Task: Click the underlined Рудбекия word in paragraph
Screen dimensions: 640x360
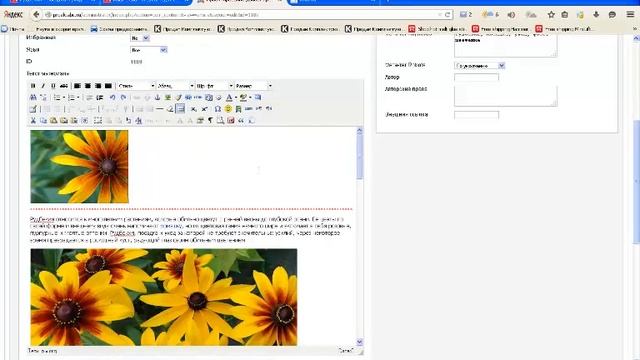Action: pos(42,219)
